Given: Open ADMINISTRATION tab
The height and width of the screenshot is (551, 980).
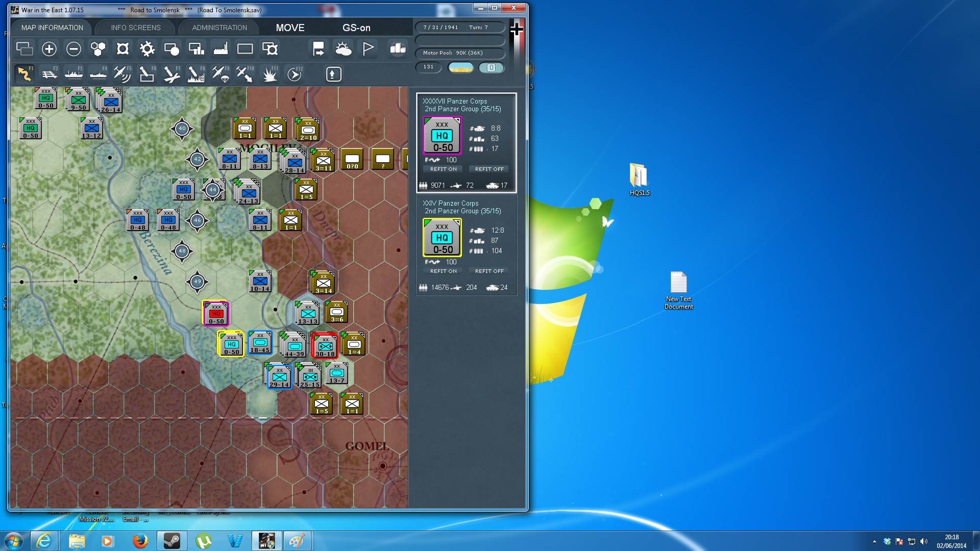Looking at the screenshot, I should 219,28.
